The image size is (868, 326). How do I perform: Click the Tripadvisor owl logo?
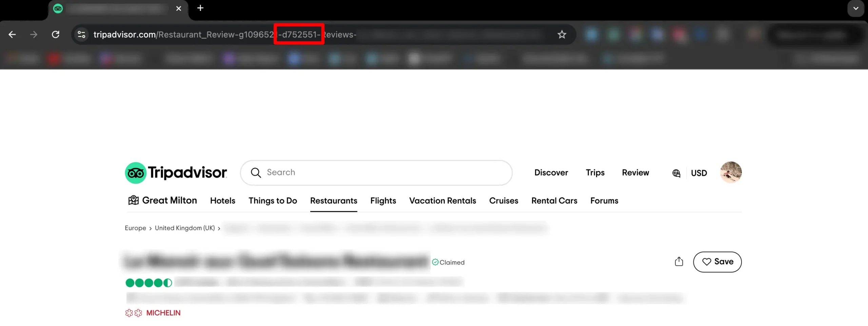136,172
